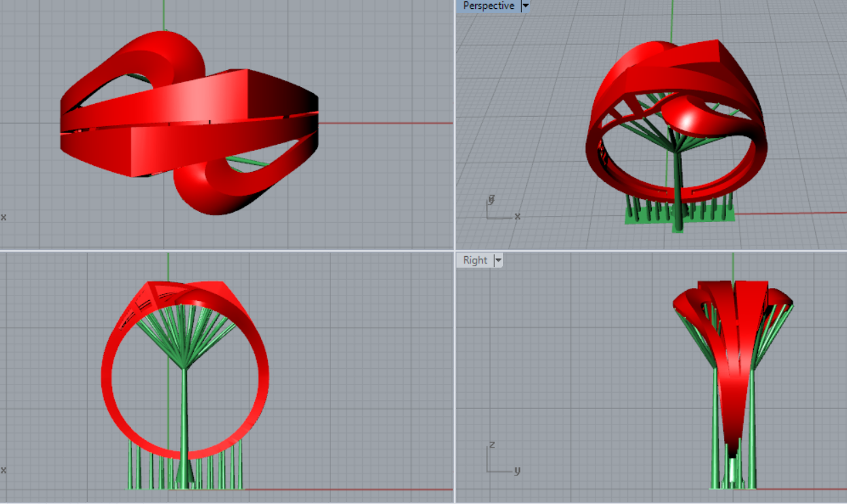847x504 pixels.
Task: Click the Right viewport title label
Action: pyautogui.click(x=475, y=260)
